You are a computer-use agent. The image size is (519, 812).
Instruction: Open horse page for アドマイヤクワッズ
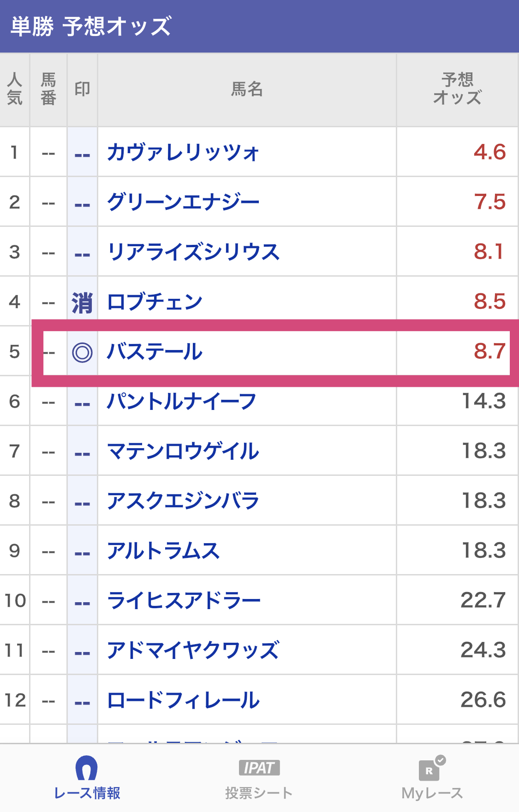(193, 651)
